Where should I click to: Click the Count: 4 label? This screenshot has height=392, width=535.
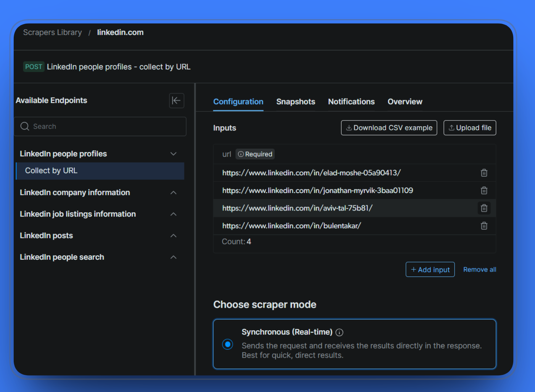point(237,242)
